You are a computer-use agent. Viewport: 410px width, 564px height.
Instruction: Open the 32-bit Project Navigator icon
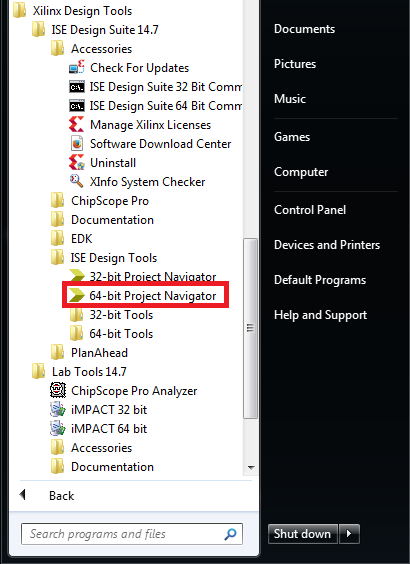click(77, 276)
